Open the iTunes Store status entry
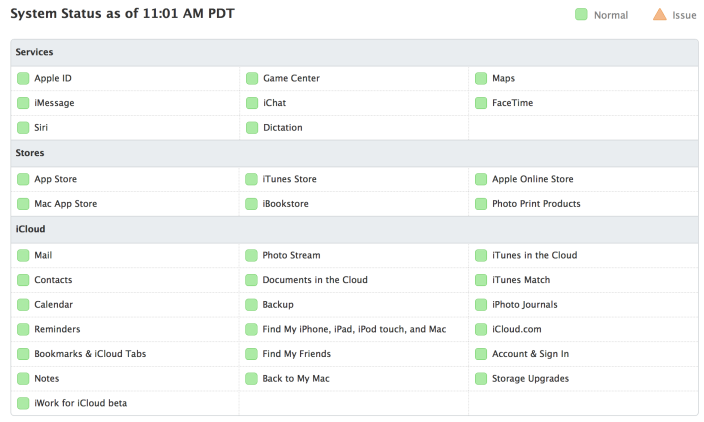The image size is (704, 422). point(289,180)
